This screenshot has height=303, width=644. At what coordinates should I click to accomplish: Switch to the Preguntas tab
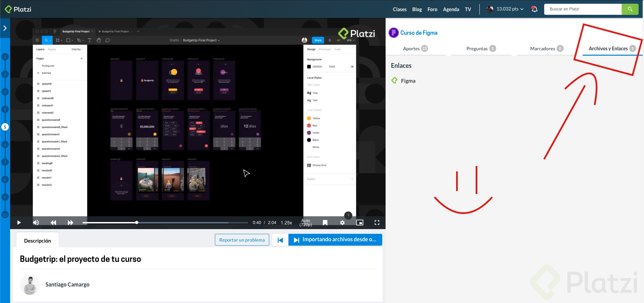click(481, 49)
